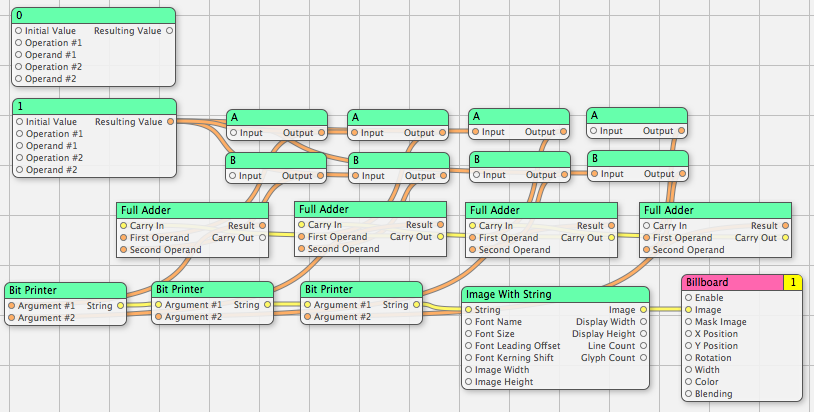Click Operand #2 port on patch 1

(x=18, y=170)
